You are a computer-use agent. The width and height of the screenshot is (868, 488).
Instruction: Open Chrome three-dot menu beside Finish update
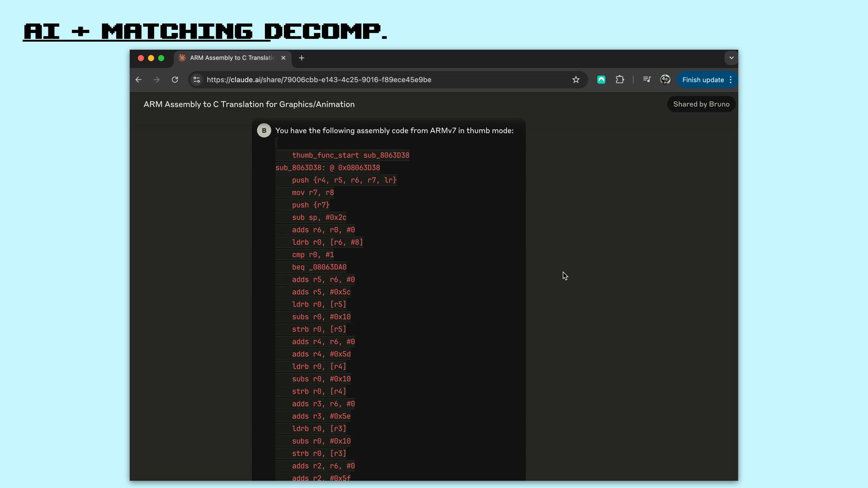point(731,80)
